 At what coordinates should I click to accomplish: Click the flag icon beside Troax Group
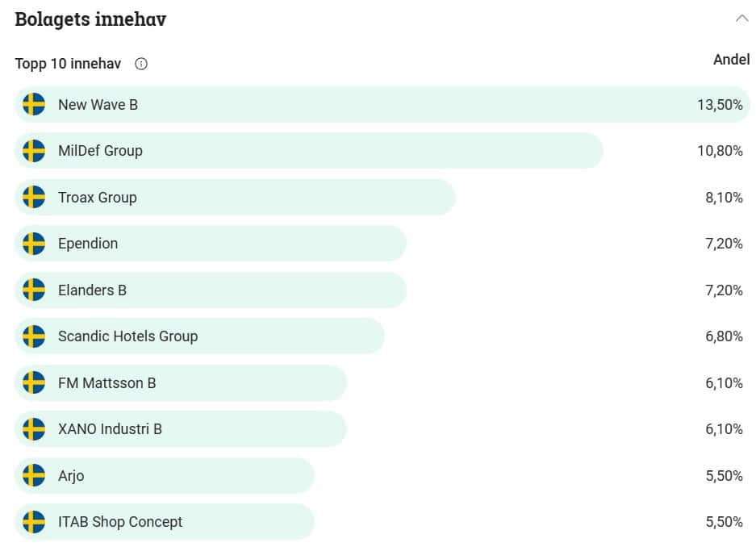34,197
